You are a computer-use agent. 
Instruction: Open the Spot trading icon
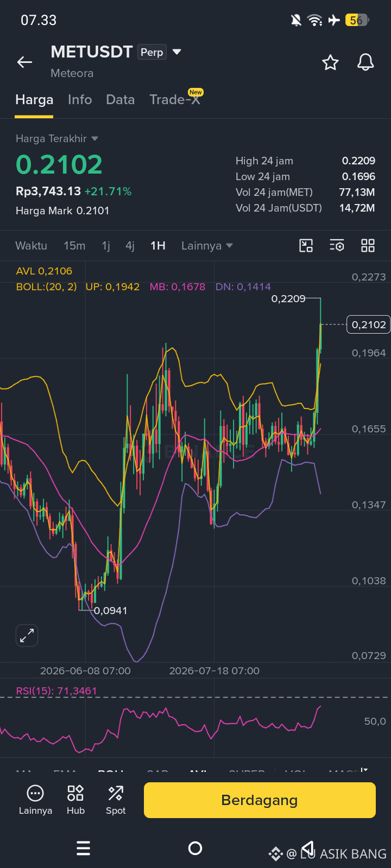(116, 800)
